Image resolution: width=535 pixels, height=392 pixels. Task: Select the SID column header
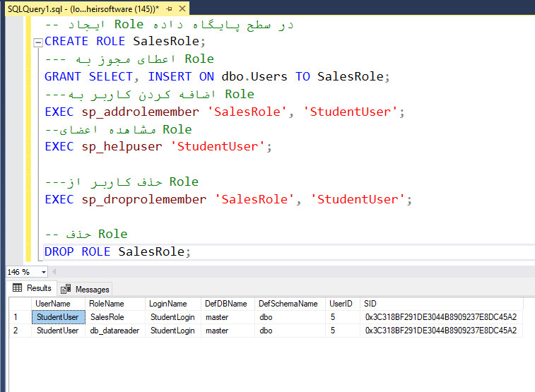[441, 304]
